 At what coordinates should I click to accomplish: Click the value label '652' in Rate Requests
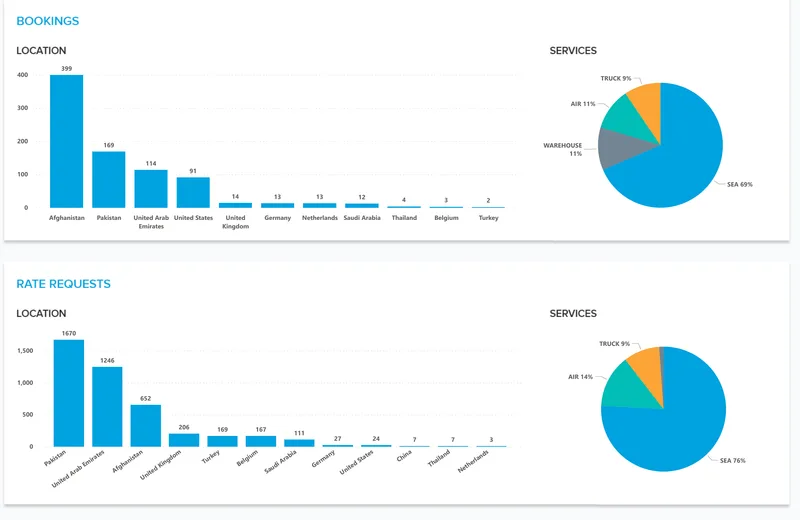coord(145,399)
